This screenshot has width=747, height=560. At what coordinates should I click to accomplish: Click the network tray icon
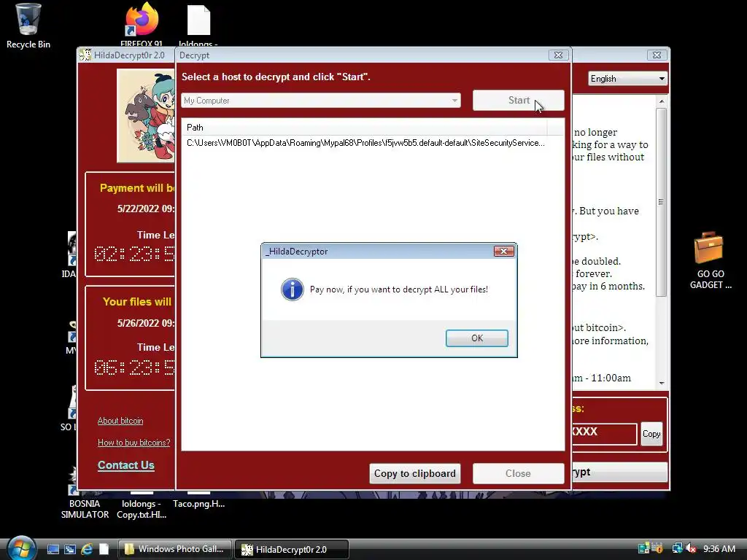677,548
